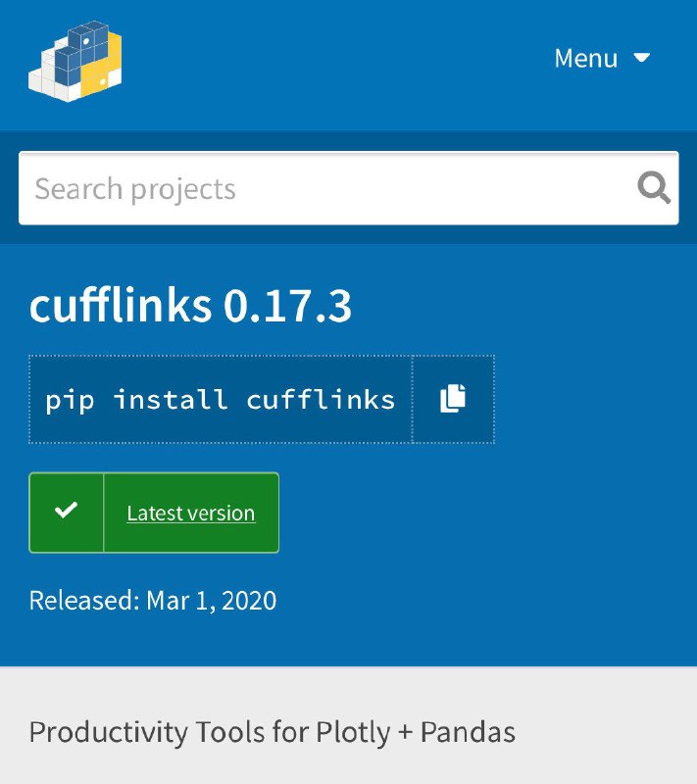Select the pip install cufflinks command text

coord(220,400)
